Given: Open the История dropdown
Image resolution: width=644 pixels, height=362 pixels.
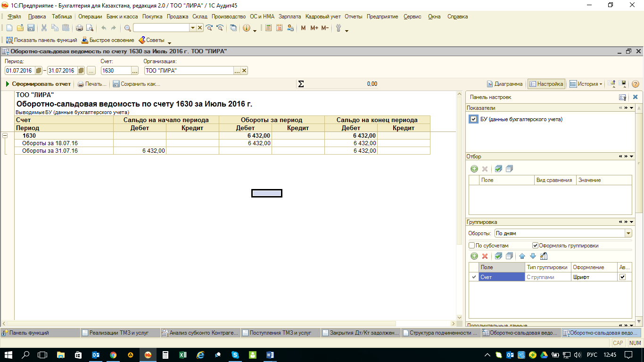Looking at the screenshot, I should point(586,84).
